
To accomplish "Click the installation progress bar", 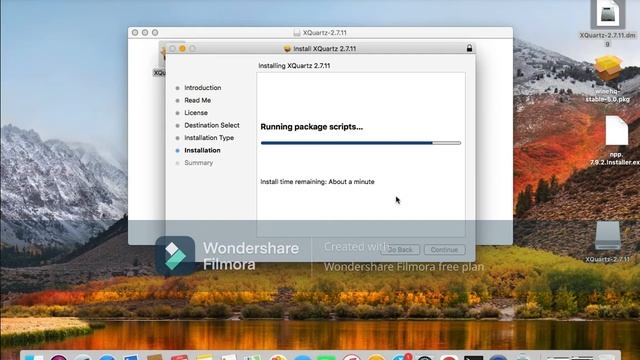I will point(361,143).
